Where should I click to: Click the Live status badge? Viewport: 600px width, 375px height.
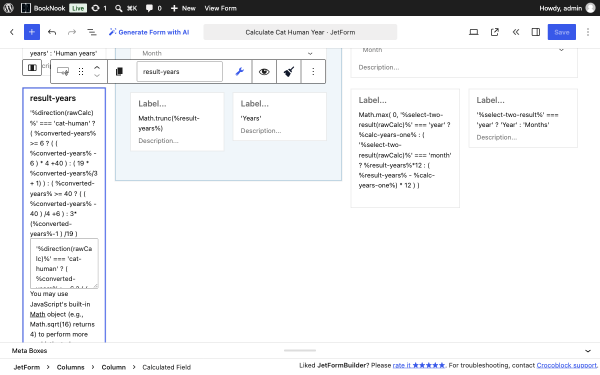pyautogui.click(x=78, y=8)
